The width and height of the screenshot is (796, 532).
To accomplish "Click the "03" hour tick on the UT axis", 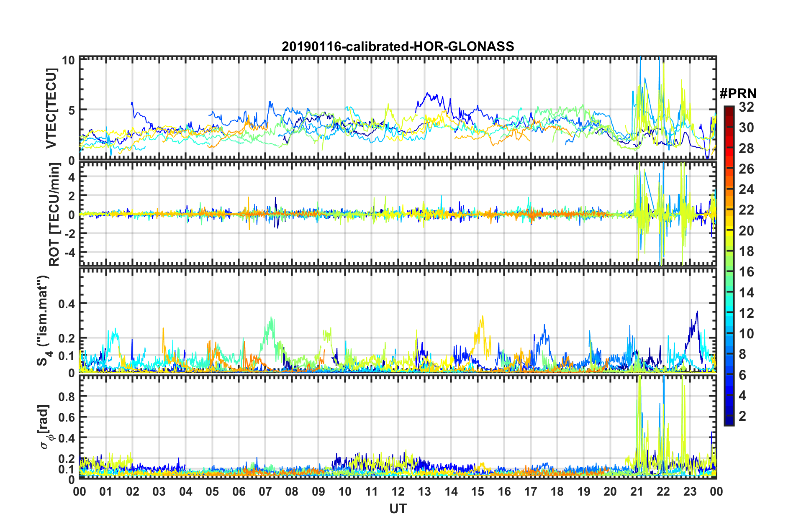I will point(159,491).
